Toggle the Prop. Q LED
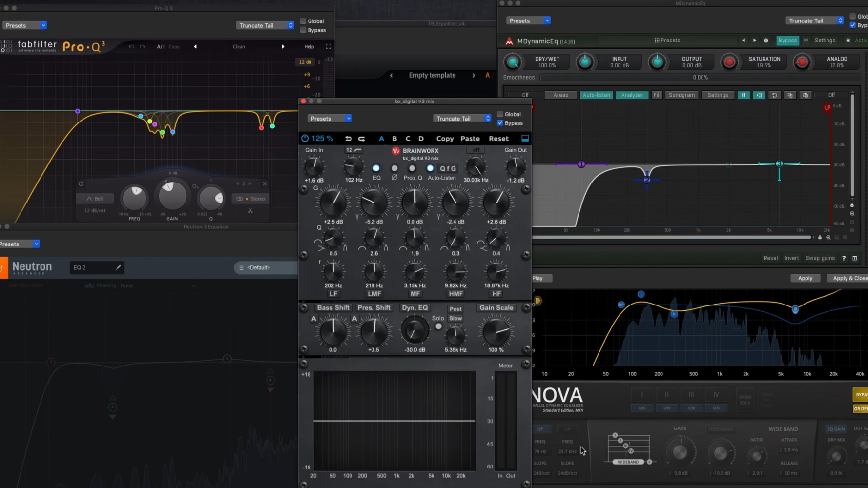 pyautogui.click(x=412, y=168)
